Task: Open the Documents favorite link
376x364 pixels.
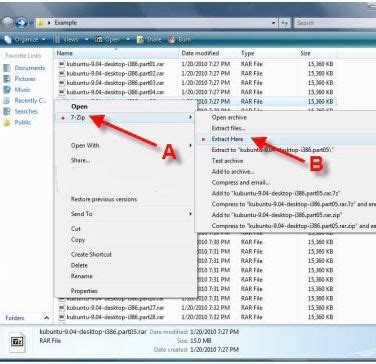Action: pos(30,68)
